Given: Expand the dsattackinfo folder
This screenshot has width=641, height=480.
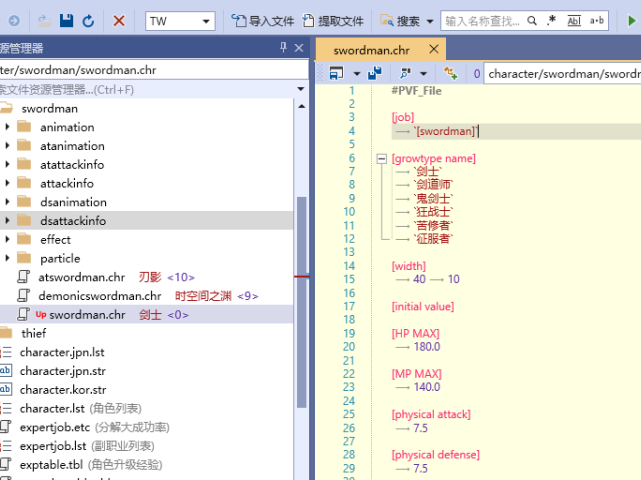Looking at the screenshot, I should click(8, 221).
